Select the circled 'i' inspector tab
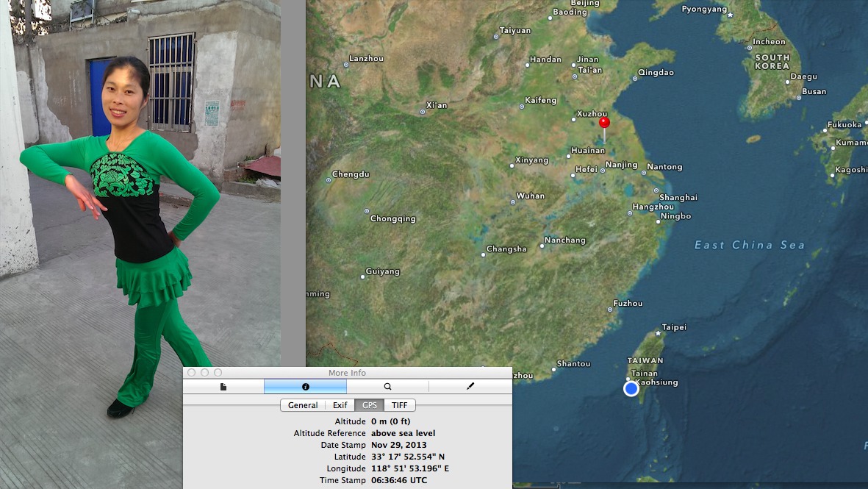Image resolution: width=868 pixels, height=489 pixels. 305,387
